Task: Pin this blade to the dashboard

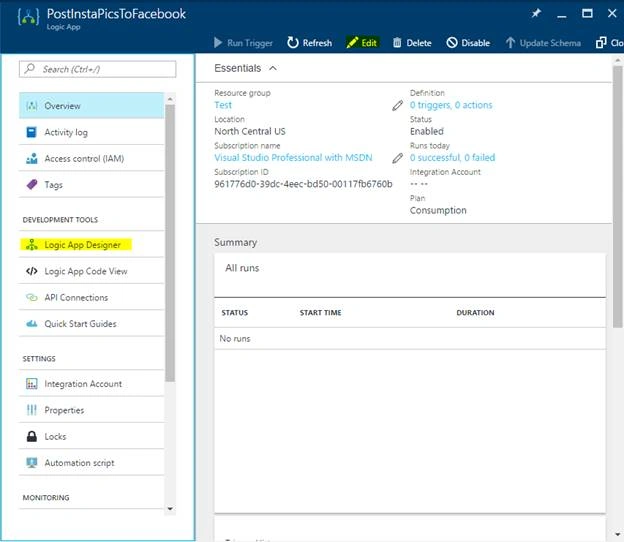Action: (536, 14)
